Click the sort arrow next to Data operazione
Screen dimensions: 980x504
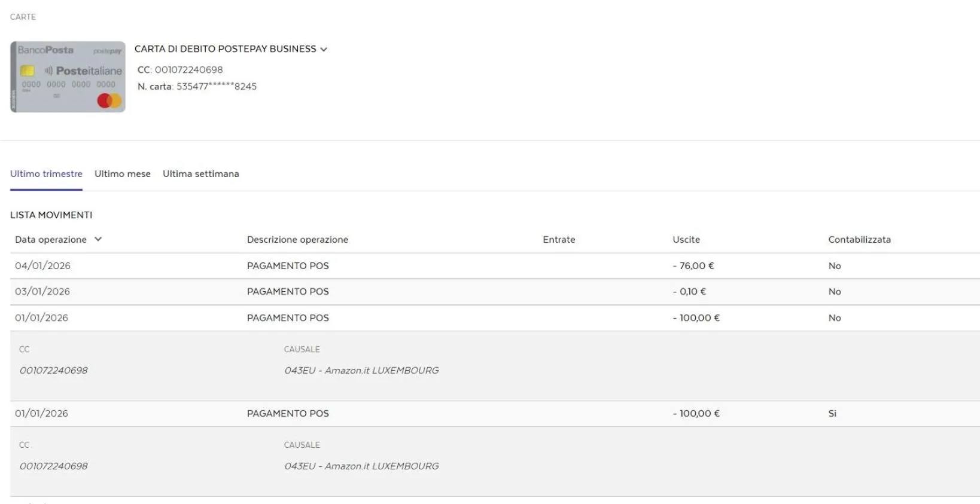coord(98,239)
